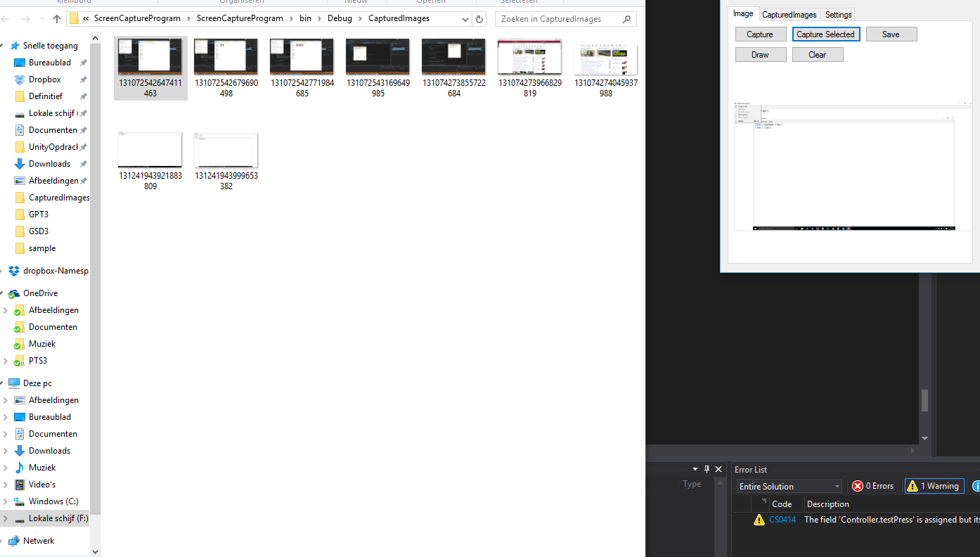Click the Draw button
Image resolution: width=980 pixels, height=557 pixels.
(760, 54)
